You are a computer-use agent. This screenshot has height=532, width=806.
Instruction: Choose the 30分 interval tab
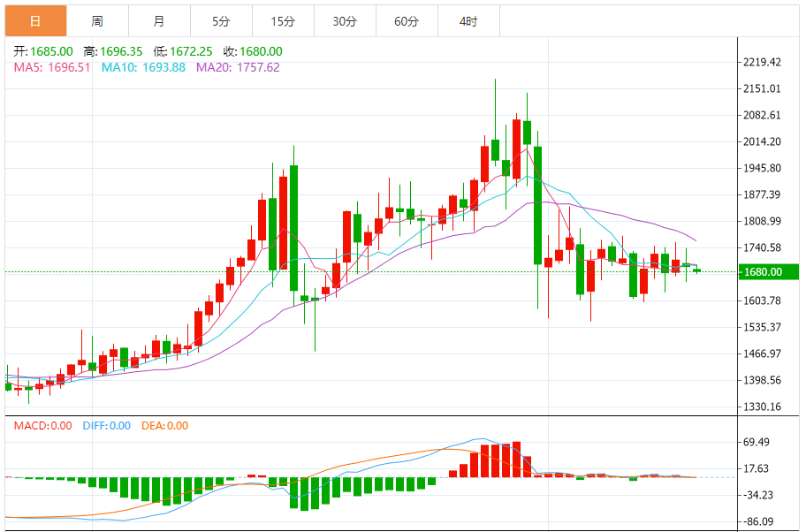(x=345, y=21)
